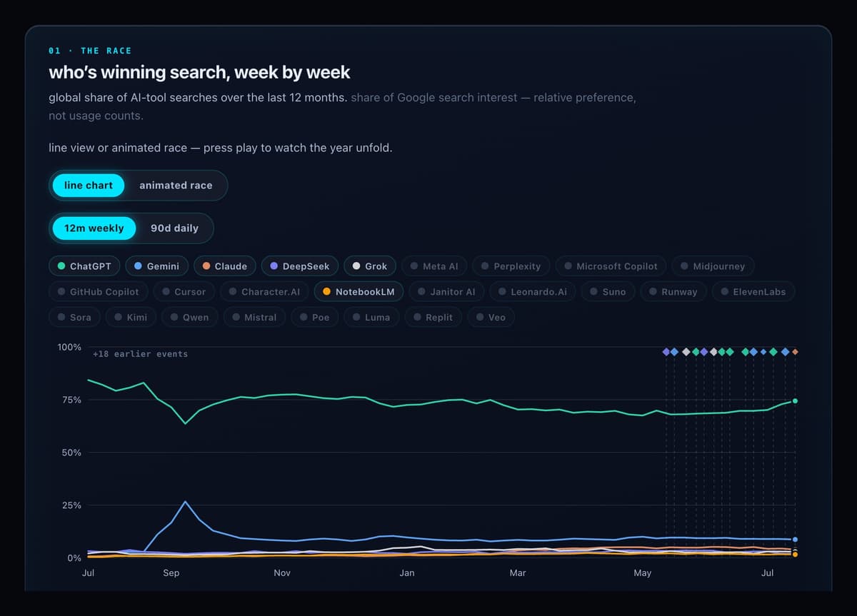Image resolution: width=857 pixels, height=616 pixels.
Task: Toggle the ChatGPT series chip
Action: (84, 266)
